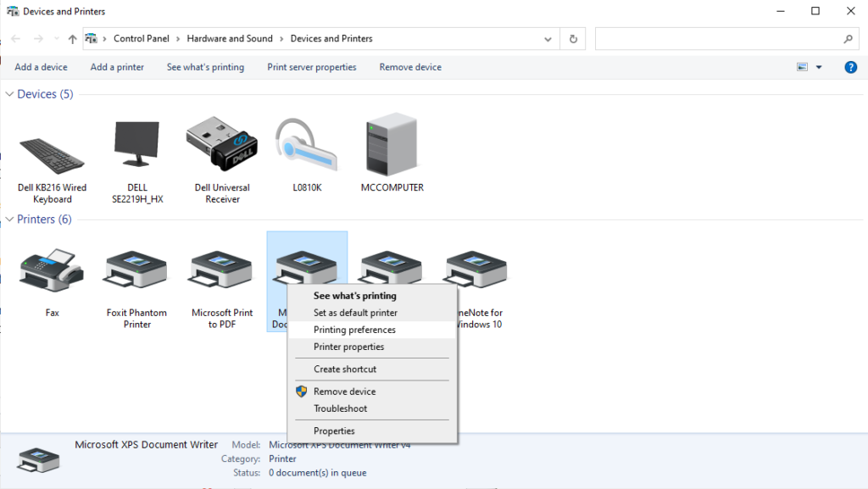Image resolution: width=868 pixels, height=489 pixels.
Task: Choose Set as default printer
Action: click(355, 313)
